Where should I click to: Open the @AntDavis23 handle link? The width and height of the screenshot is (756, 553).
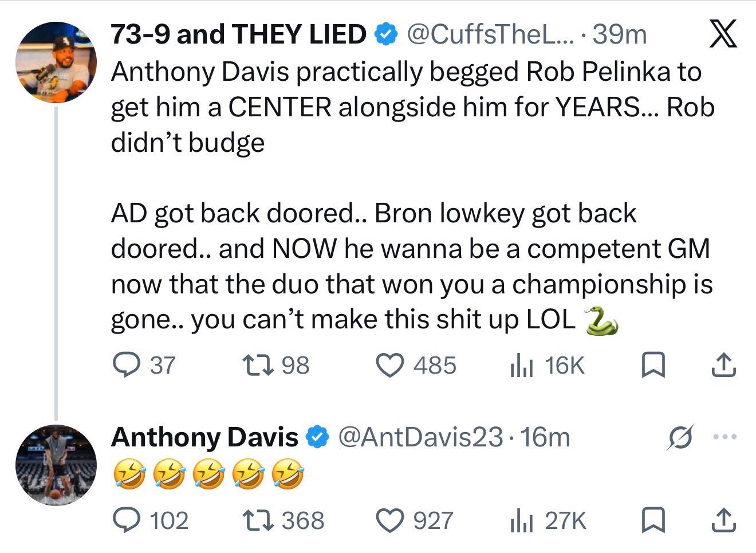(422, 437)
